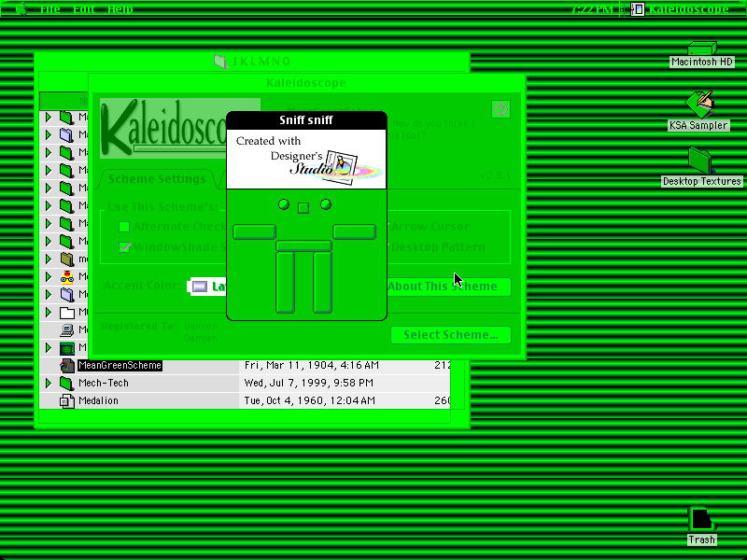747x560 pixels.
Task: Expand the brown folder's disclosure triangle
Action: [49, 259]
